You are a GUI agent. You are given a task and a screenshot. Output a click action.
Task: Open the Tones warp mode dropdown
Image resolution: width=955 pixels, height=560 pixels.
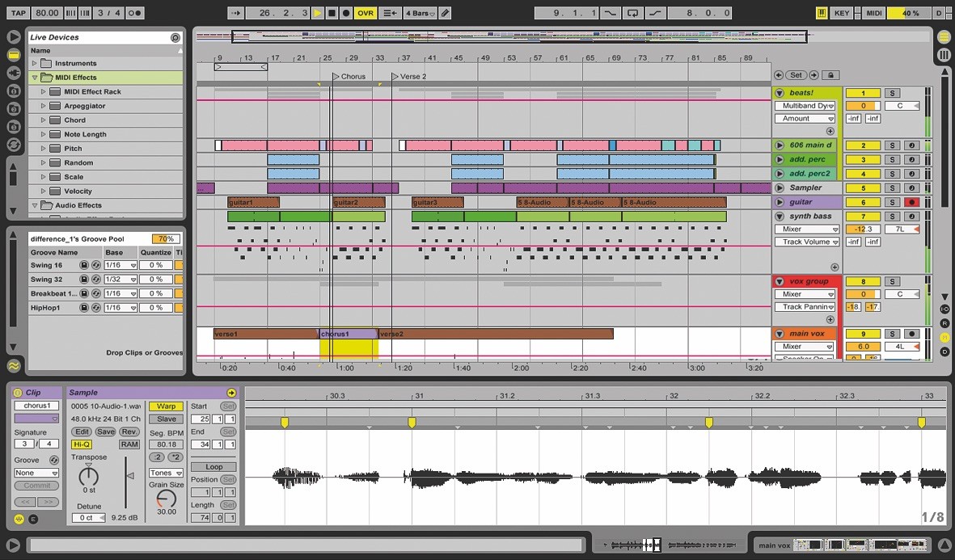pyautogui.click(x=166, y=473)
